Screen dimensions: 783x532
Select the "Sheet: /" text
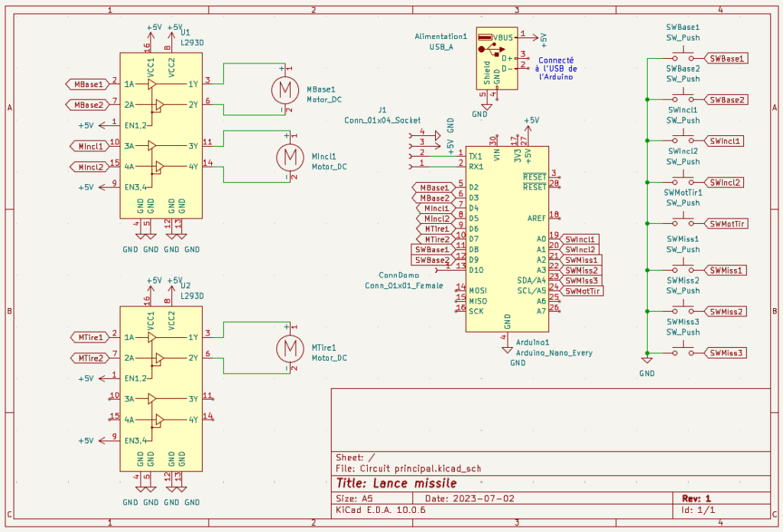pyautogui.click(x=355, y=457)
